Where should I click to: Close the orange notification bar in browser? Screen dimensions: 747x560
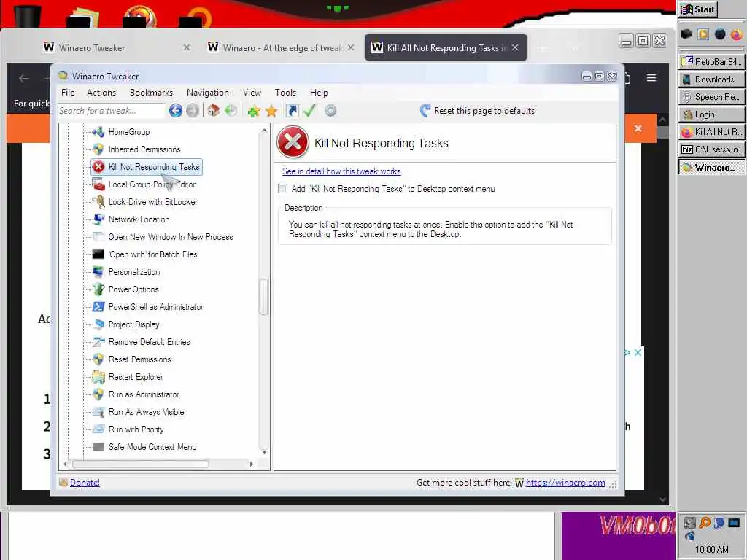638,128
